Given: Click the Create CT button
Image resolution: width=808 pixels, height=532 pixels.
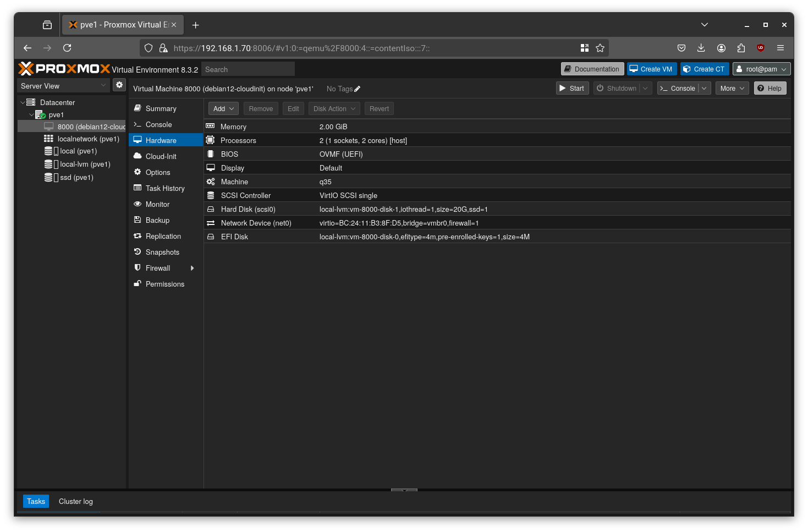Looking at the screenshot, I should (705, 69).
